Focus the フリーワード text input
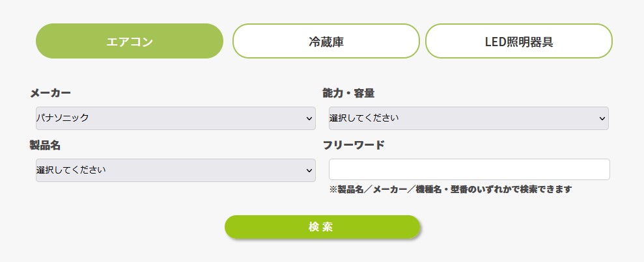 pyautogui.click(x=469, y=169)
